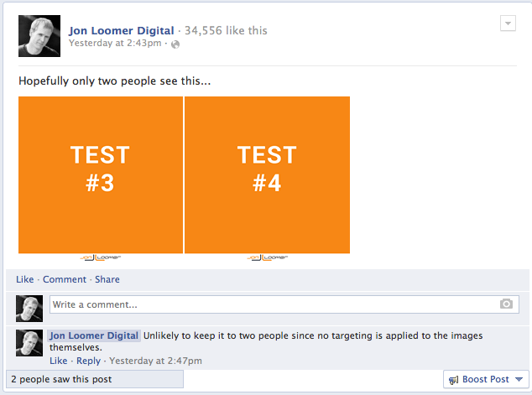532x395 pixels.
Task: Click the commenter avatar next to the reply
Action: 29,343
